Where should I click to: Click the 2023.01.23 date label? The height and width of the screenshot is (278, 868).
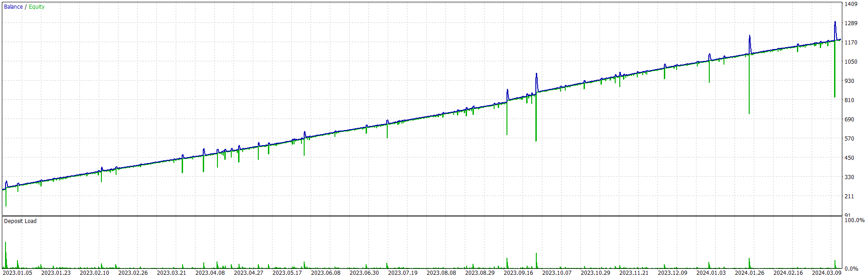[x=56, y=273]
